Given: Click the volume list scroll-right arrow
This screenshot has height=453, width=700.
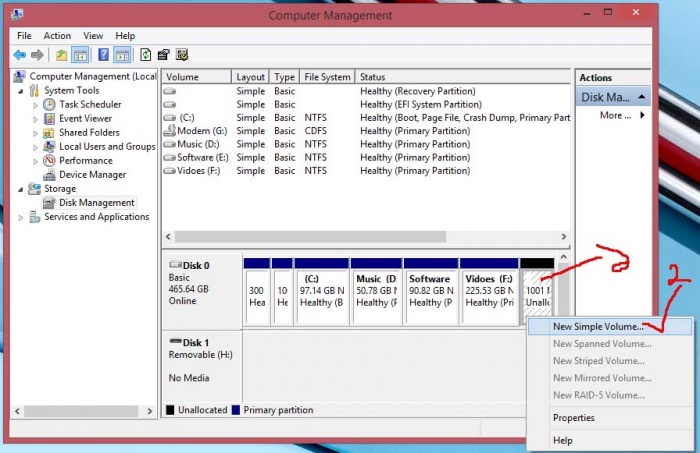Looking at the screenshot, I should 563,237.
